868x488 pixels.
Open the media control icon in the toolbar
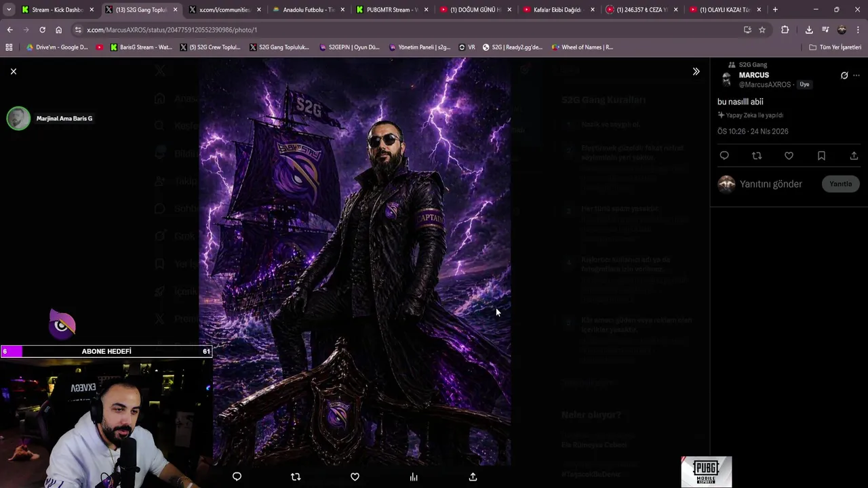click(x=825, y=30)
